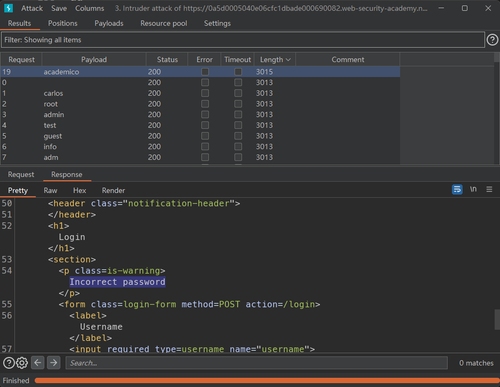
Task: Open the filter help question mark icon
Action: pos(492,40)
